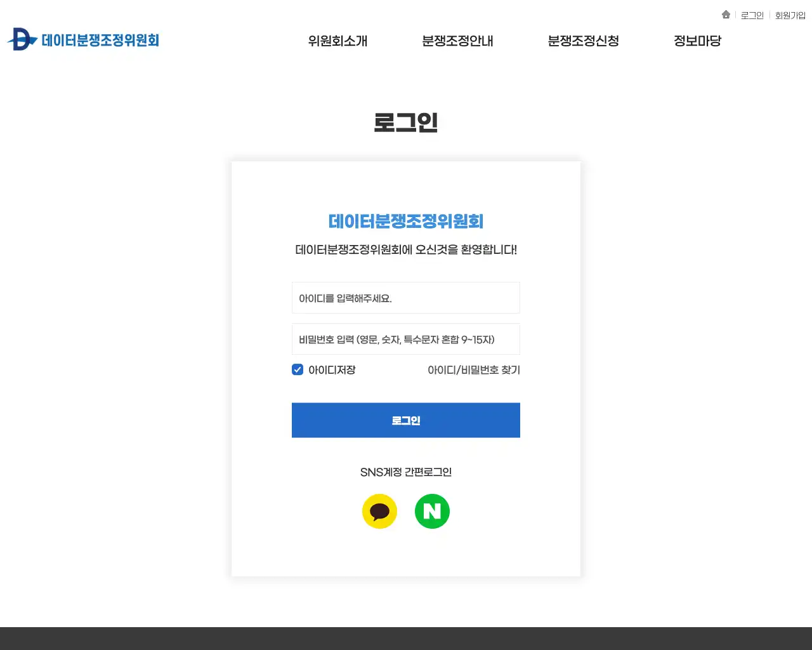Open the 정보마당 menu

pos(697,41)
